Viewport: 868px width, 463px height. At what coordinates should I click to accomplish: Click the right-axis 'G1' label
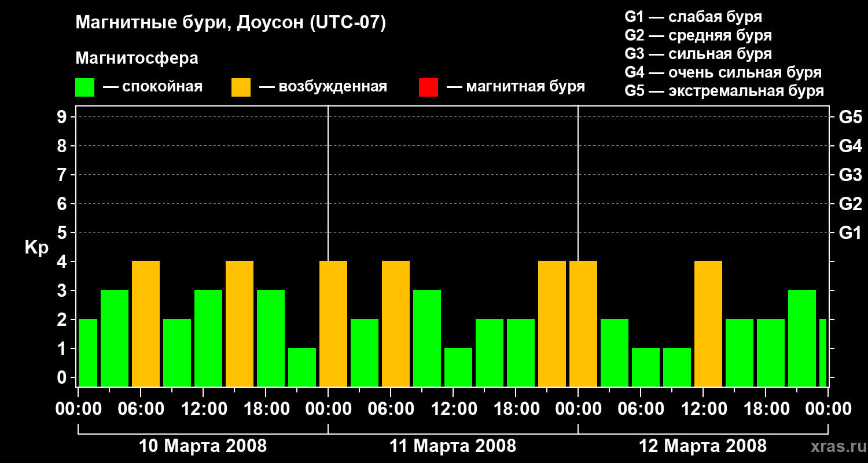pos(851,233)
